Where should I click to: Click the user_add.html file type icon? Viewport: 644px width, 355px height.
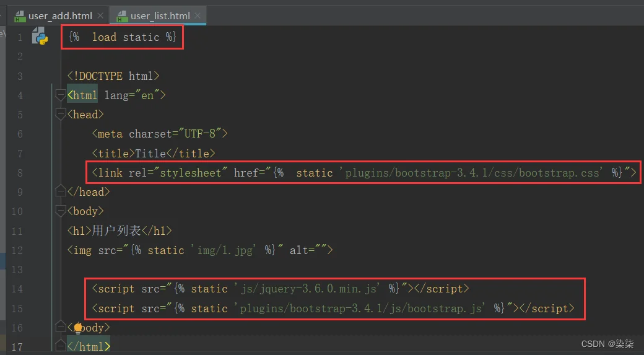coord(19,17)
